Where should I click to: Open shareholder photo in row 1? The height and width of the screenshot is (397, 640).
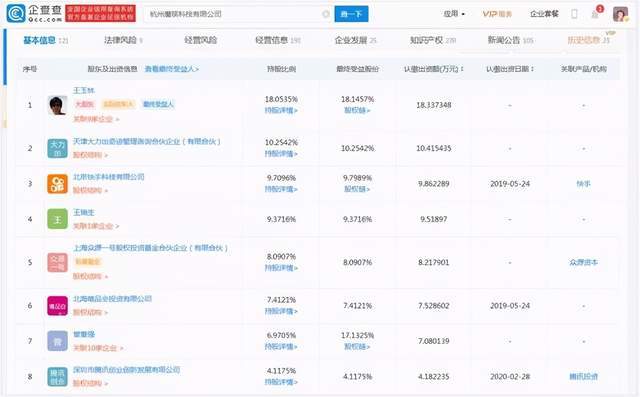tap(57, 105)
